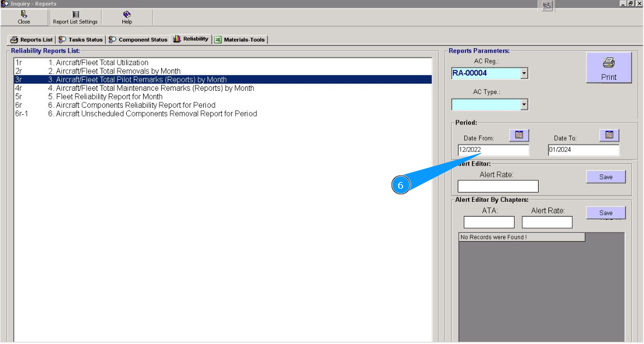Click the Date From field 12/2022
The width and height of the screenshot is (644, 344).
[493, 150]
